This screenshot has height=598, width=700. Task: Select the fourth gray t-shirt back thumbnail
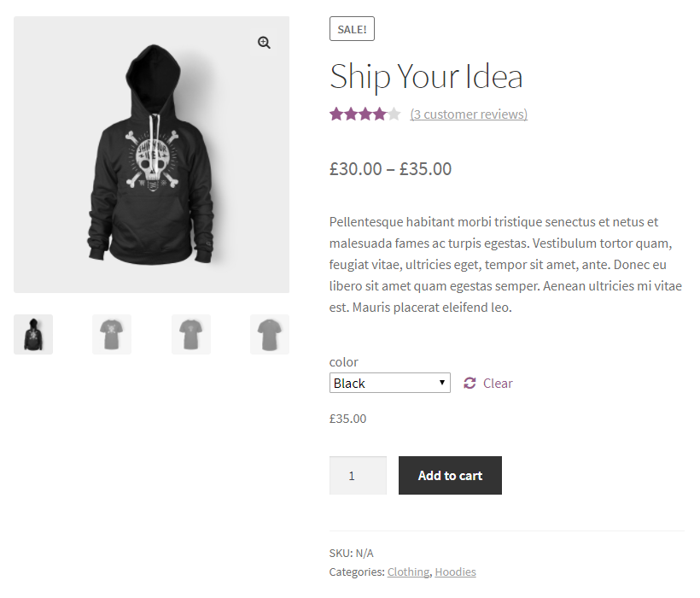[x=270, y=334]
